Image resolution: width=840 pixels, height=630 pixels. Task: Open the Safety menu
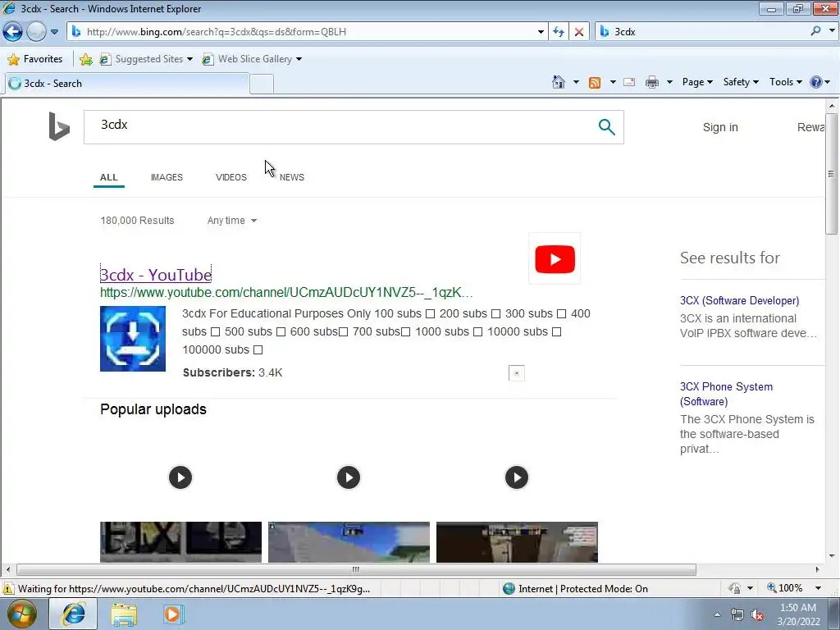[x=741, y=82]
